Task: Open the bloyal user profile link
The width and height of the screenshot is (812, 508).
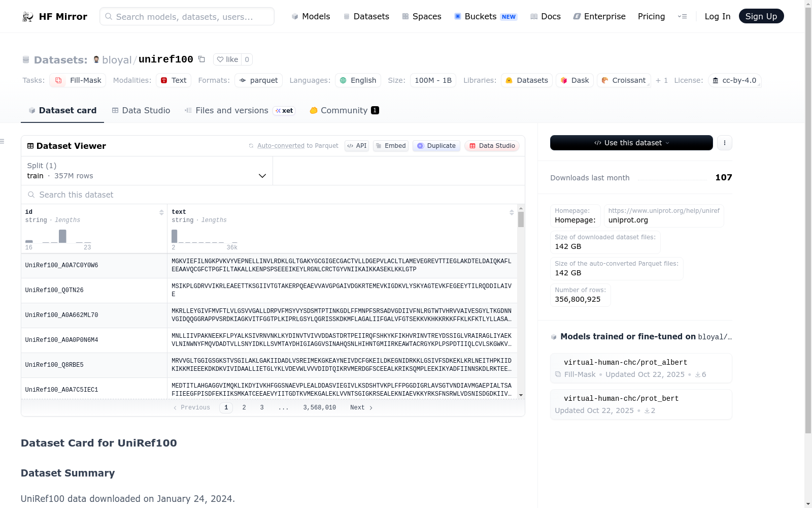Action: point(117,60)
